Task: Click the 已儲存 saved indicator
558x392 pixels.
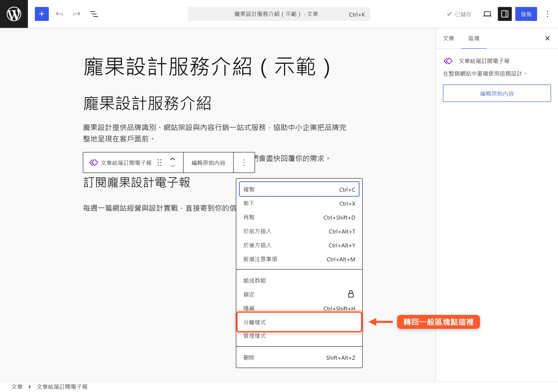Action: [459, 14]
